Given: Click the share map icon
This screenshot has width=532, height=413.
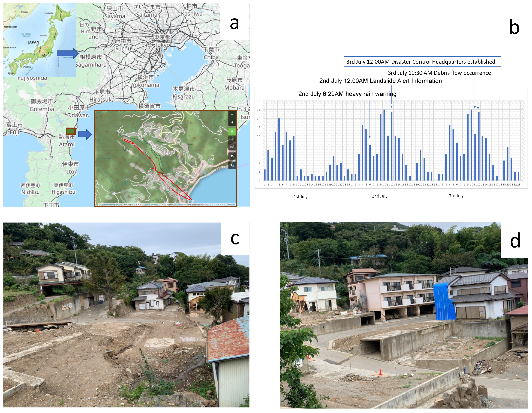Looking at the screenshot, I should coord(232,147).
